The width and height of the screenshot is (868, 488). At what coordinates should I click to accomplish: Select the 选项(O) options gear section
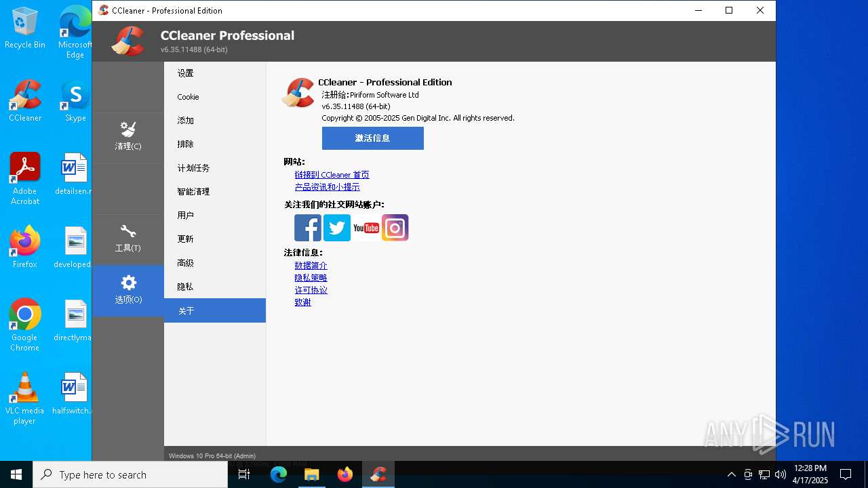point(128,290)
